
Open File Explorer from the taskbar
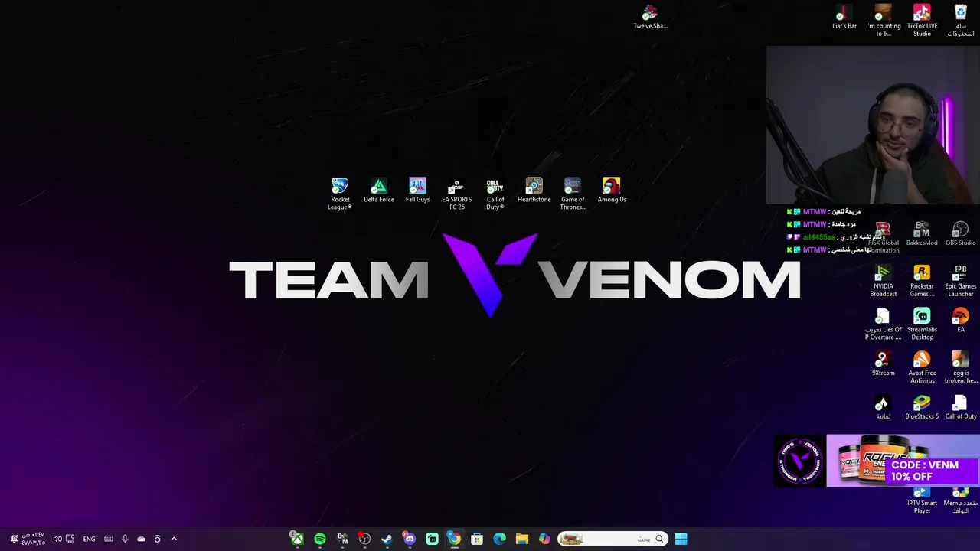(x=521, y=539)
